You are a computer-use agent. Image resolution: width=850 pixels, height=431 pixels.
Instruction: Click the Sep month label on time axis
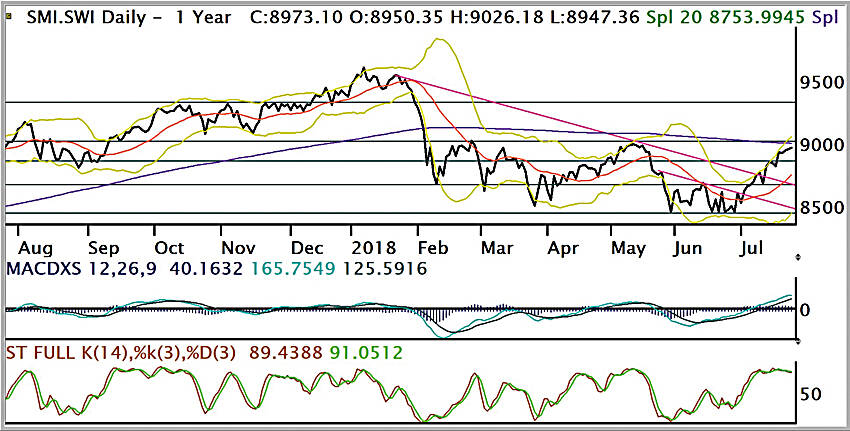point(103,249)
